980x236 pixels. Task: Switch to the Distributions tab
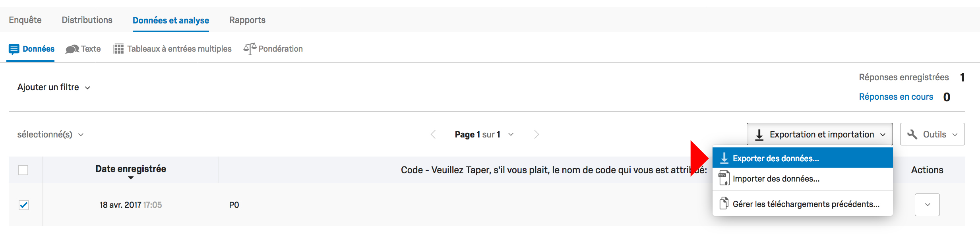(x=87, y=20)
